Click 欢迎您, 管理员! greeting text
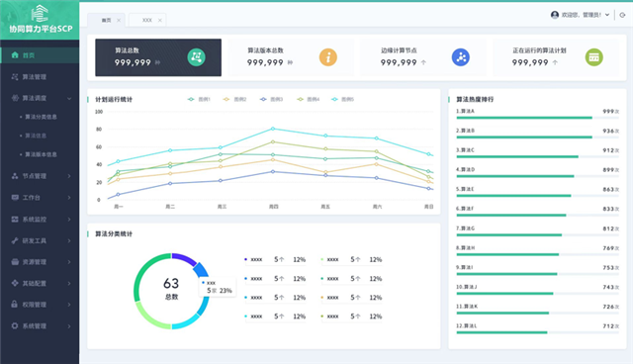 (x=582, y=15)
